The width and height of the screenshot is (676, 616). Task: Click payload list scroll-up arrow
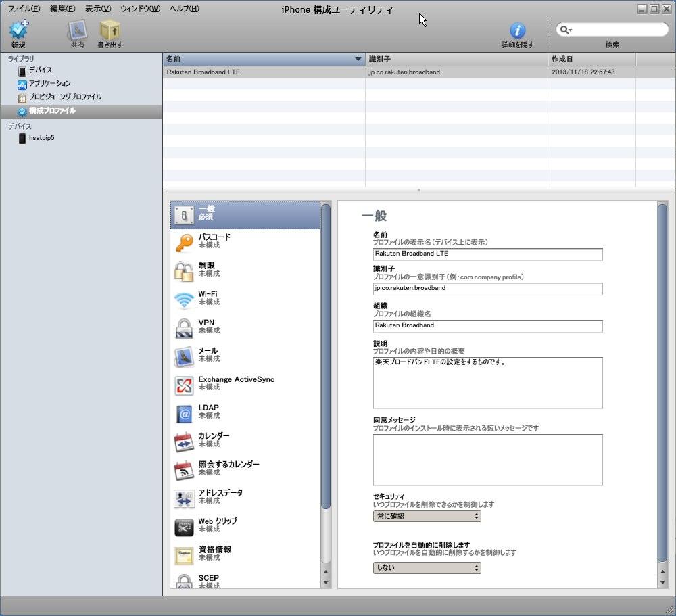[326, 572]
